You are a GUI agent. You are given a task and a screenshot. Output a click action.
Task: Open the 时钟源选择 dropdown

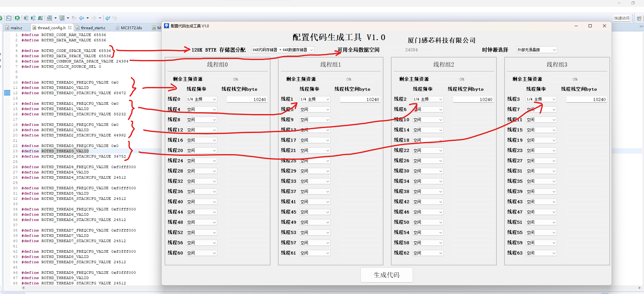pyautogui.click(x=537, y=50)
